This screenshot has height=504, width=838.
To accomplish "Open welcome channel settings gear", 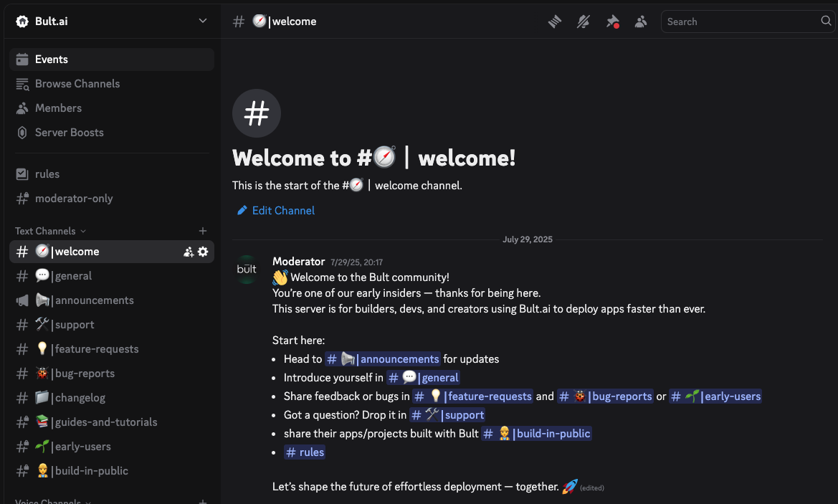I will coord(203,252).
